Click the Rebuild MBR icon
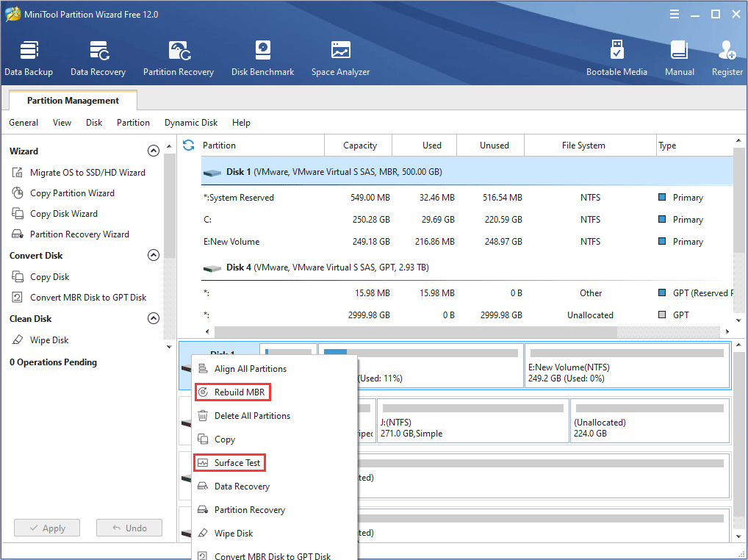 tap(203, 392)
